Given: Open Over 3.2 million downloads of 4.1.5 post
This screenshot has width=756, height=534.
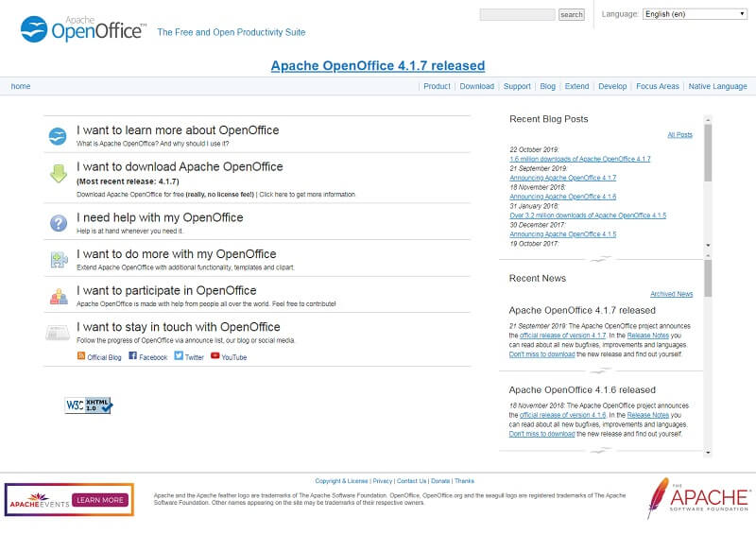Looking at the screenshot, I should pyautogui.click(x=588, y=215).
